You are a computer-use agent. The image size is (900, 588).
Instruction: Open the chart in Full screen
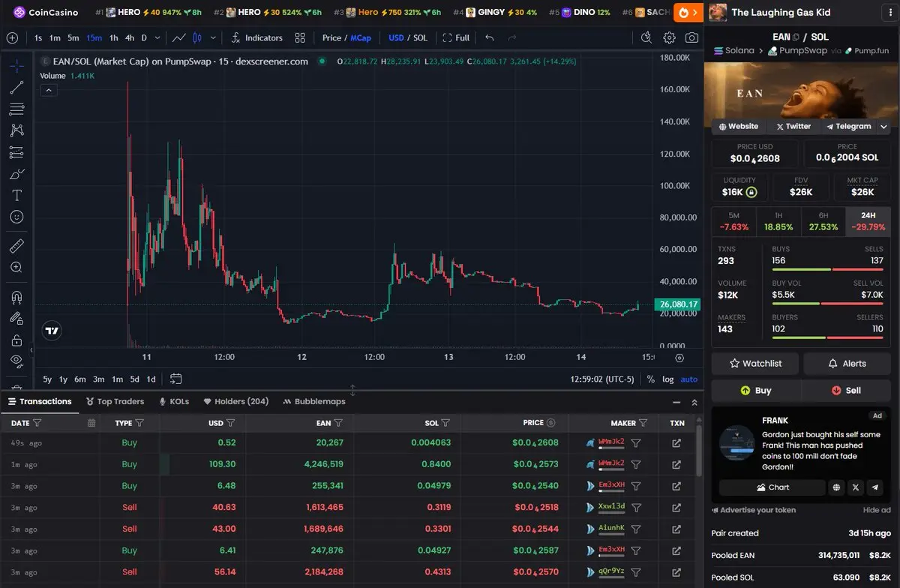[456, 37]
